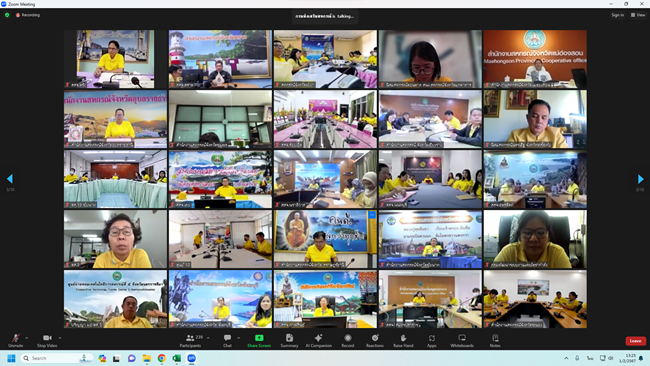Image resolution: width=650 pixels, height=366 pixels.
Task: Start Share Screen
Action: [259, 340]
